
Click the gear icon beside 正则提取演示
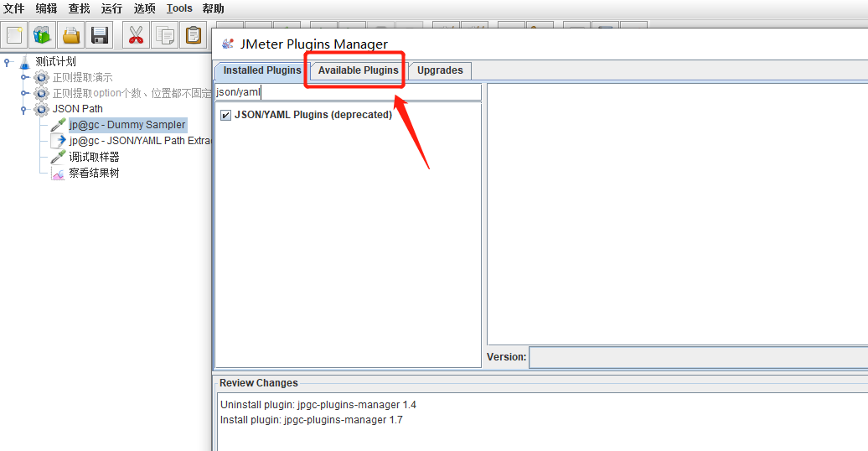[x=42, y=78]
